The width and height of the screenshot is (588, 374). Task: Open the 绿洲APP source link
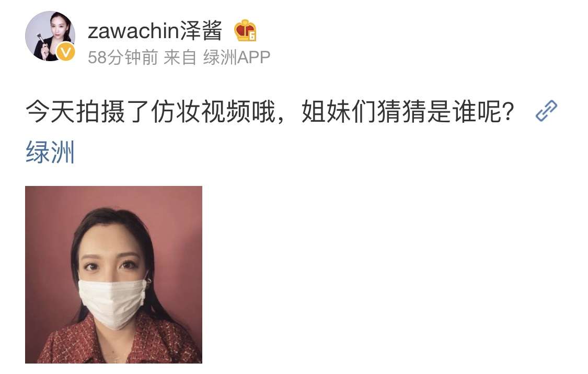click(x=237, y=57)
